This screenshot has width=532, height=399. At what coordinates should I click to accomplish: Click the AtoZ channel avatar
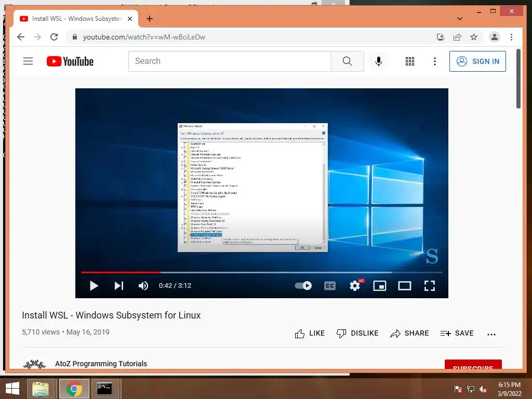(34, 364)
